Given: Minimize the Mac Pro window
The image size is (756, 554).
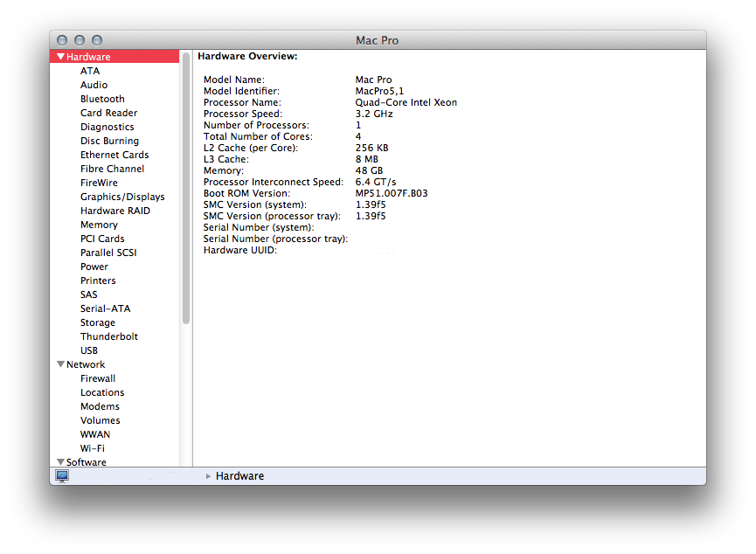Looking at the screenshot, I should point(80,40).
